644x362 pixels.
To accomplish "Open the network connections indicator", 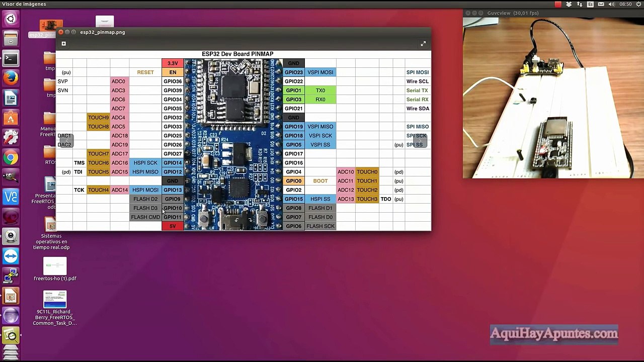I will [580, 4].
